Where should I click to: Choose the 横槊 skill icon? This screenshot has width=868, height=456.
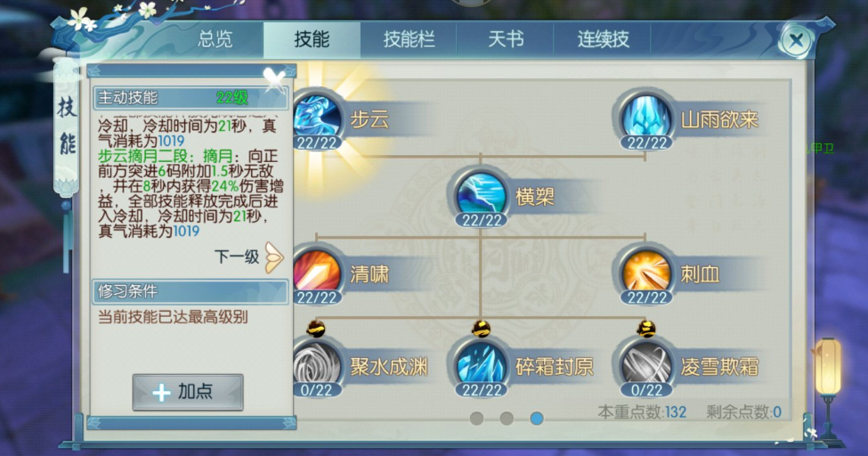pos(481,194)
